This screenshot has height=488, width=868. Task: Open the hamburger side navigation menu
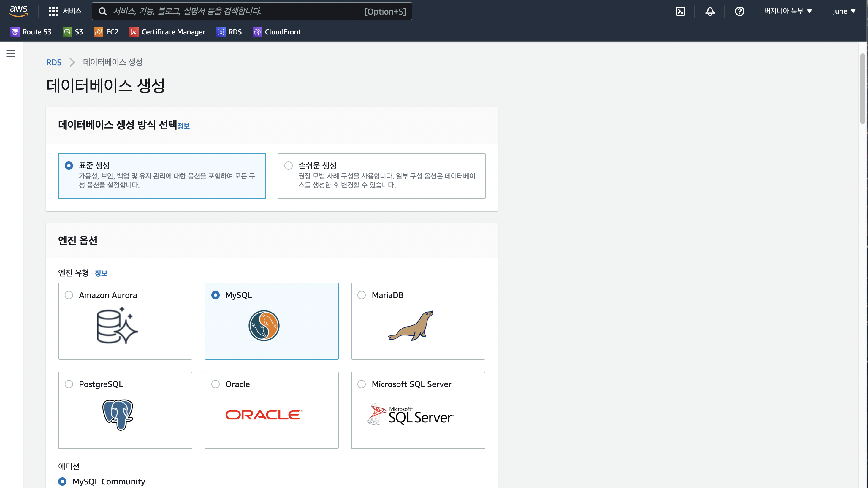(x=11, y=53)
